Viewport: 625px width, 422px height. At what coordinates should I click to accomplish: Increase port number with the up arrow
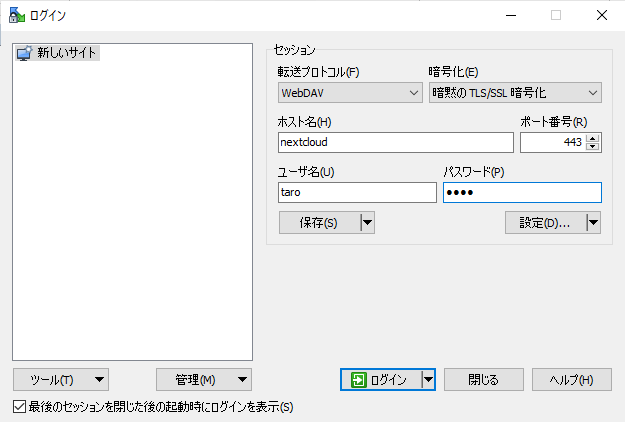[593, 138]
